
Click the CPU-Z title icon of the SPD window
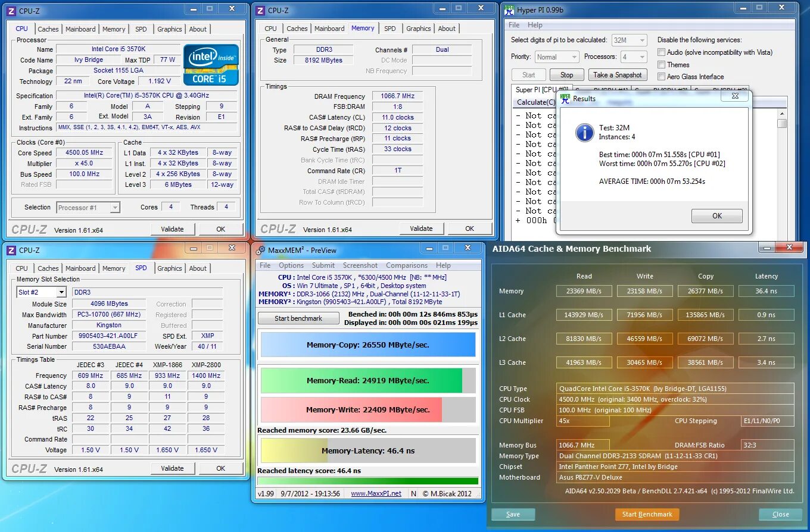(11, 251)
